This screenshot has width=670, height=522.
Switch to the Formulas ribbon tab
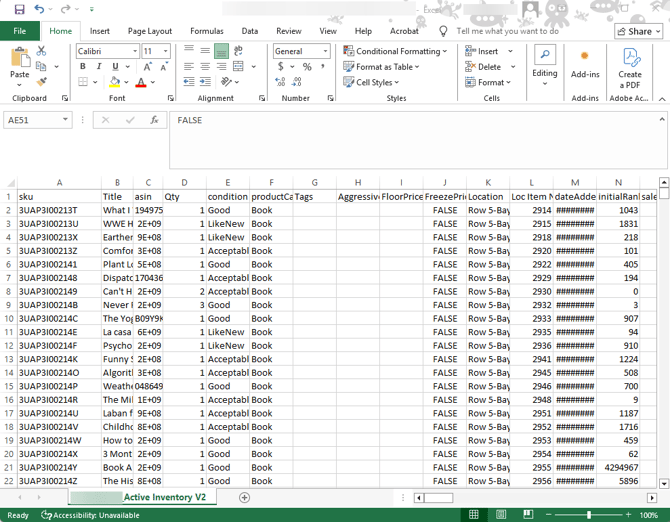(x=207, y=31)
